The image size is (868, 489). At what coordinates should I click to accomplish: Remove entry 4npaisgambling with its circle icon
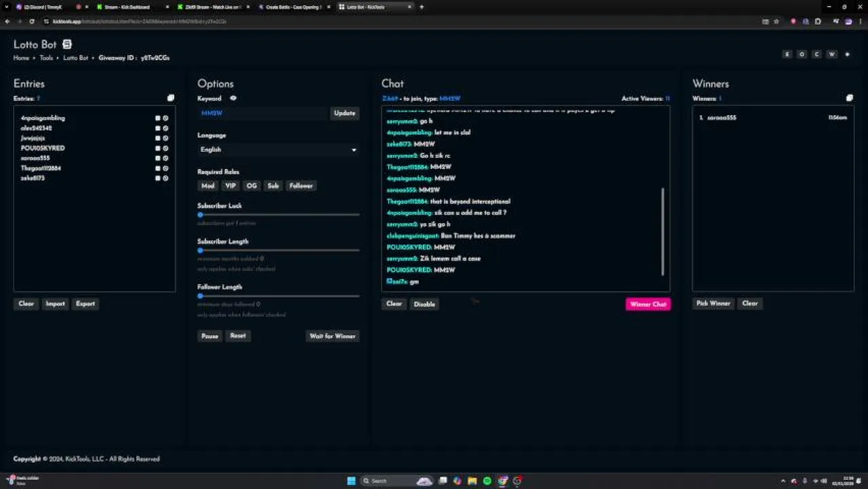pos(165,118)
